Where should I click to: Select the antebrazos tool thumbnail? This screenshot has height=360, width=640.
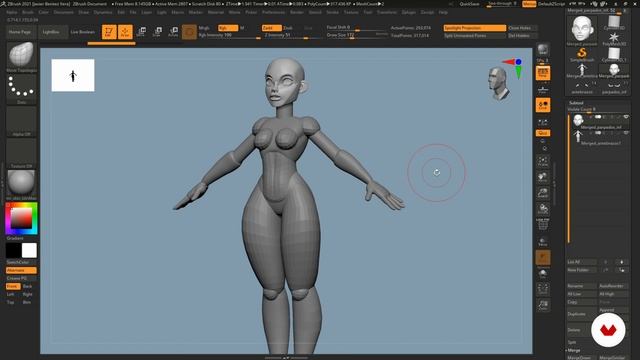click(x=582, y=87)
